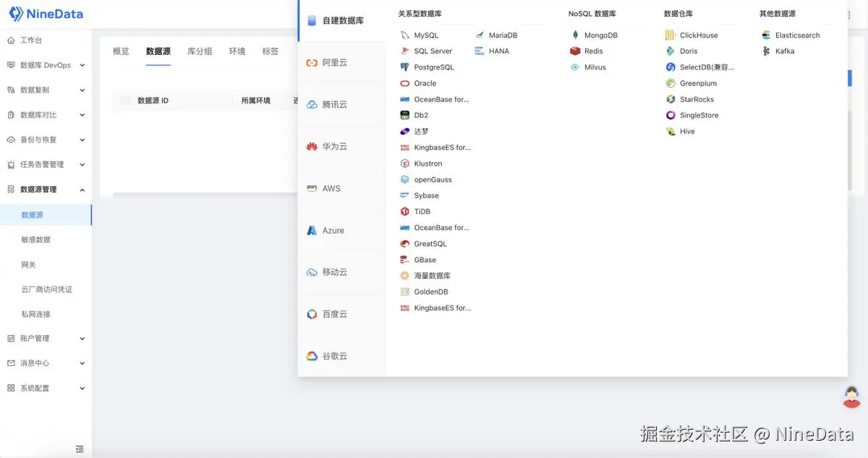Image resolution: width=868 pixels, height=458 pixels.
Task: Click the SelectDB(兼容... entry
Action: coord(699,67)
